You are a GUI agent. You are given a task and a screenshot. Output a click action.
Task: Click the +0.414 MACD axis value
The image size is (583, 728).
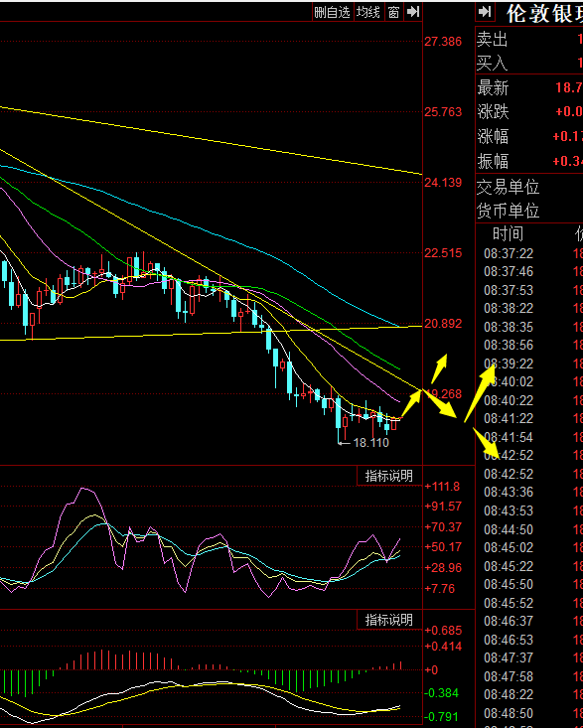click(x=443, y=647)
